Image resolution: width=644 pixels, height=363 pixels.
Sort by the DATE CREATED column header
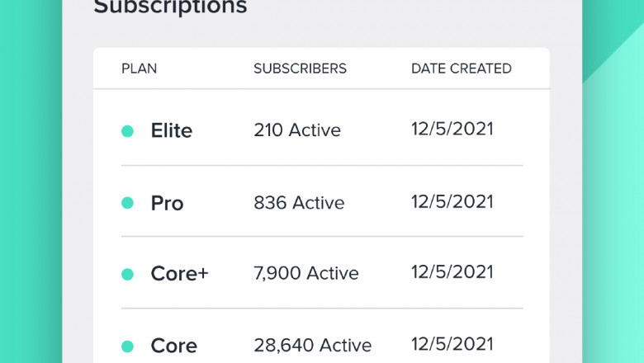click(461, 68)
